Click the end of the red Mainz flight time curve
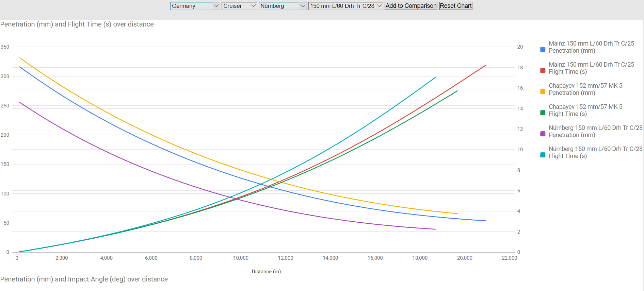This screenshot has height=291, width=644. [x=486, y=65]
